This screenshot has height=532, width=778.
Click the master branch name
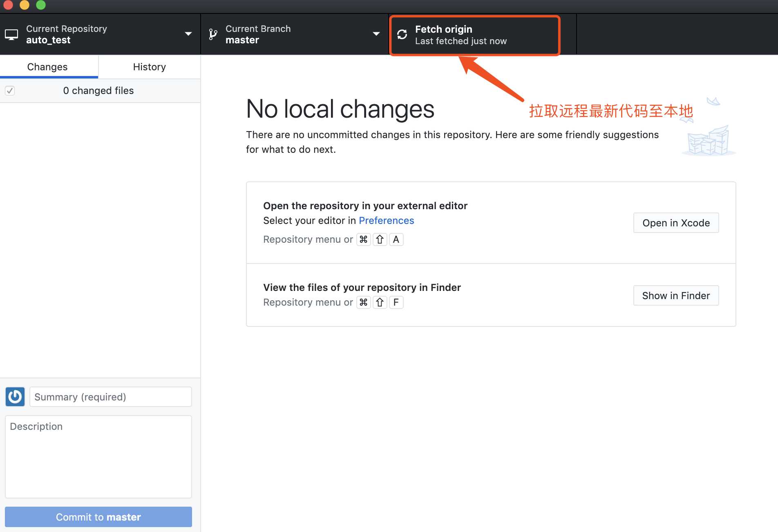[x=242, y=40]
